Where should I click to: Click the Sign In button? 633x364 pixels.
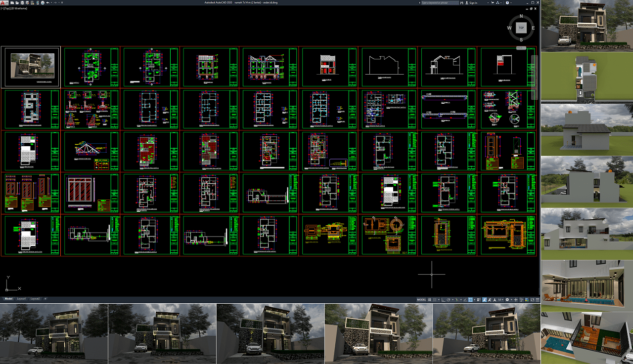click(473, 2)
